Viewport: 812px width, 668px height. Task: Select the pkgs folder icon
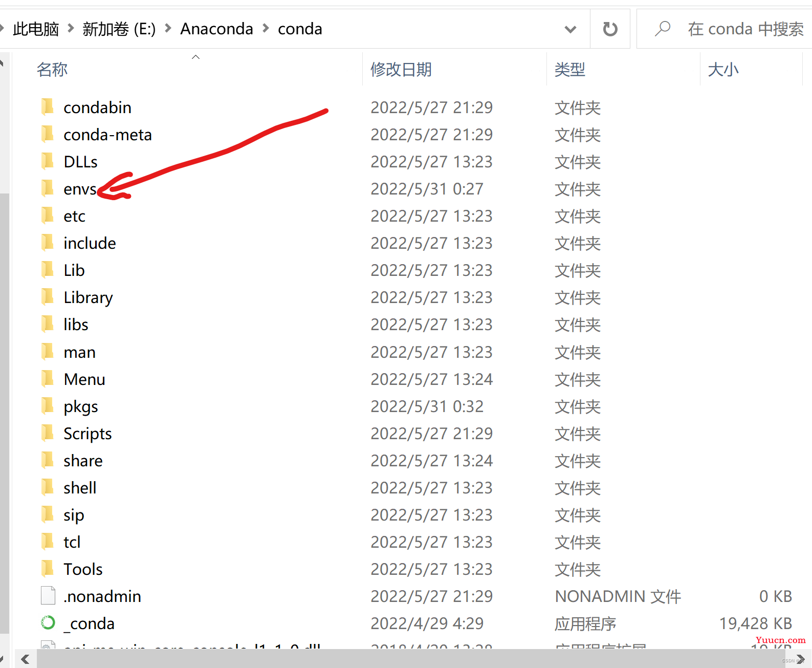click(47, 406)
